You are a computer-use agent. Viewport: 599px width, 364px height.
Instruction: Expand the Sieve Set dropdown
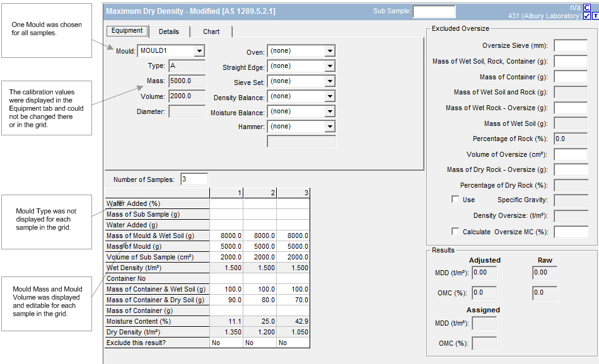(330, 81)
